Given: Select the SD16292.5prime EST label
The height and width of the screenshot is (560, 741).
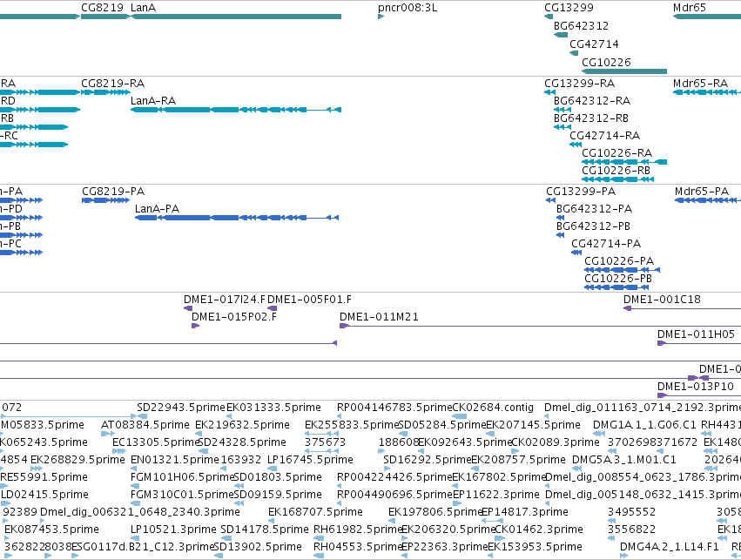Looking at the screenshot, I should (x=428, y=460).
